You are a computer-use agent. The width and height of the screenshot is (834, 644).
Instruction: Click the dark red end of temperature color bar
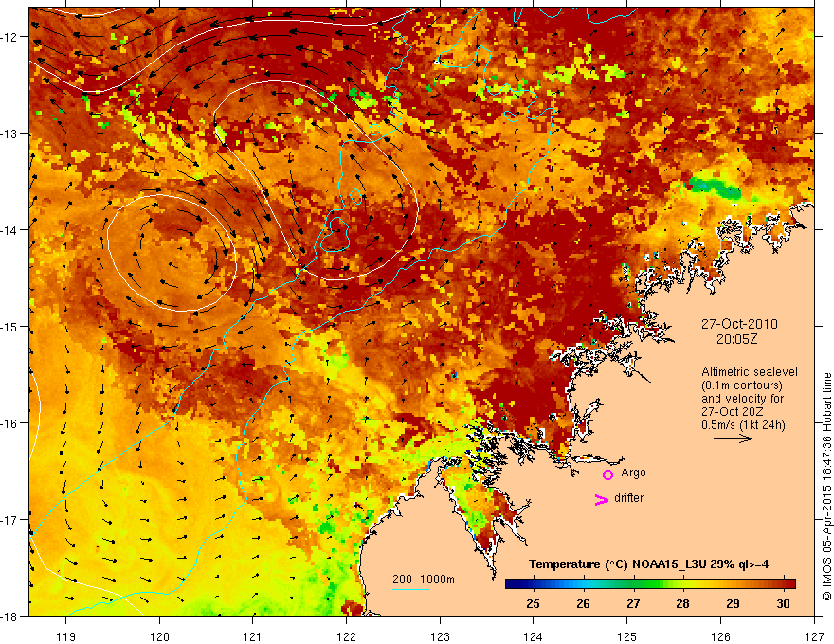tap(789, 584)
